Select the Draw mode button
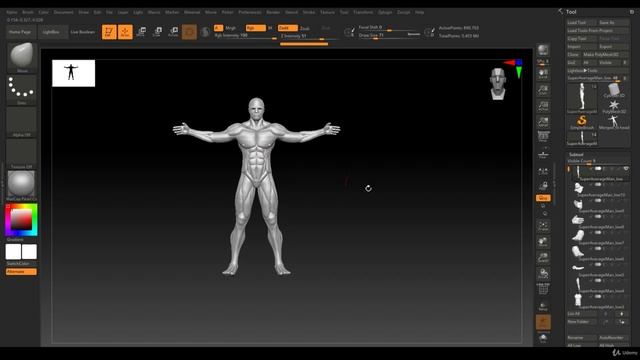Image resolution: width=640 pixels, height=360 pixels. click(x=125, y=32)
